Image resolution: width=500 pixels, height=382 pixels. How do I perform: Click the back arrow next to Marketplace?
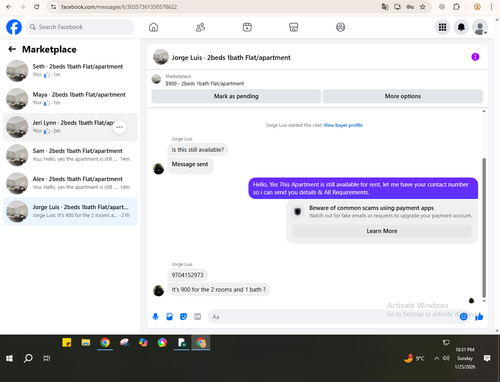[x=12, y=49]
